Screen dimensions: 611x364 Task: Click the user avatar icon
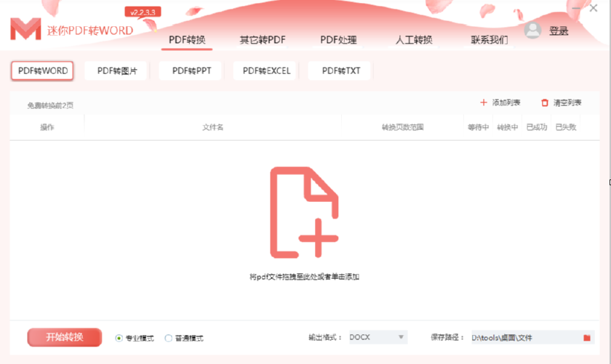click(532, 31)
